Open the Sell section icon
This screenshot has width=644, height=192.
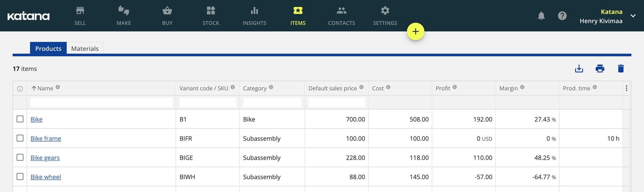[x=80, y=11]
